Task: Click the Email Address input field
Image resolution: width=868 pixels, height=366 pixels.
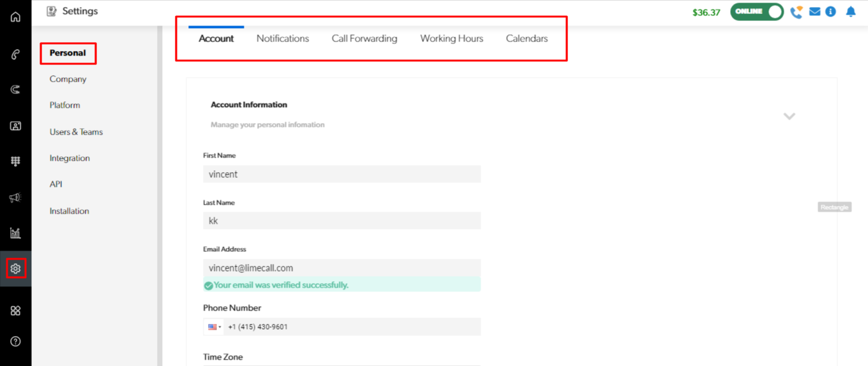Action: click(341, 268)
